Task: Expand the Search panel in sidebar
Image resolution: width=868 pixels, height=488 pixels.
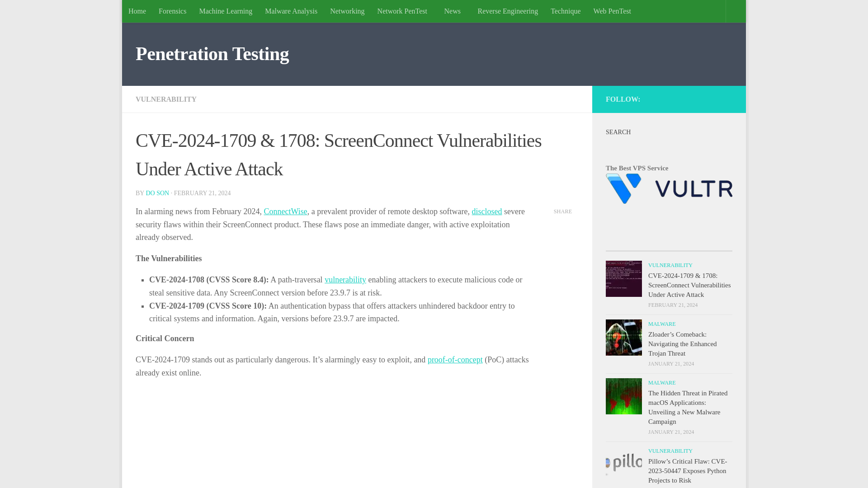Action: point(618,131)
